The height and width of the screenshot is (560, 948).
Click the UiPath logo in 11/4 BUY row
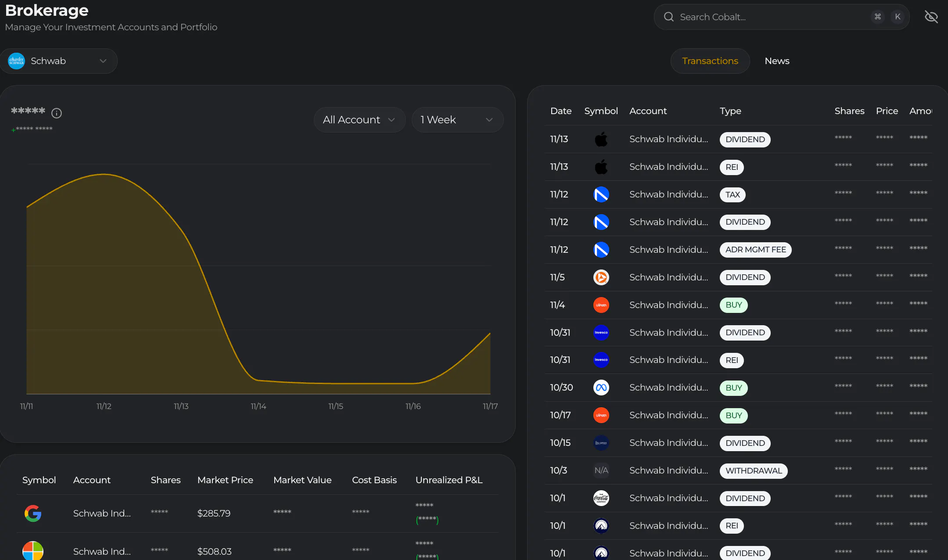[601, 305]
